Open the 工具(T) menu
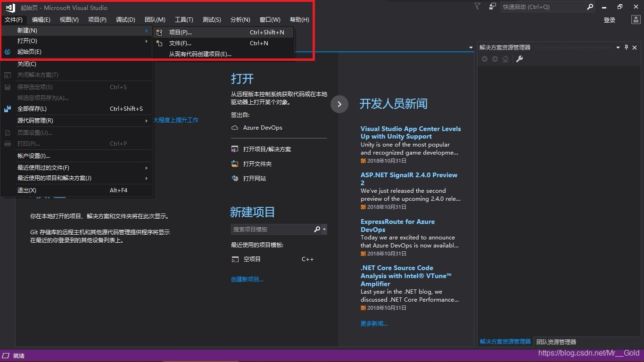The height and width of the screenshot is (362, 644). click(x=184, y=20)
